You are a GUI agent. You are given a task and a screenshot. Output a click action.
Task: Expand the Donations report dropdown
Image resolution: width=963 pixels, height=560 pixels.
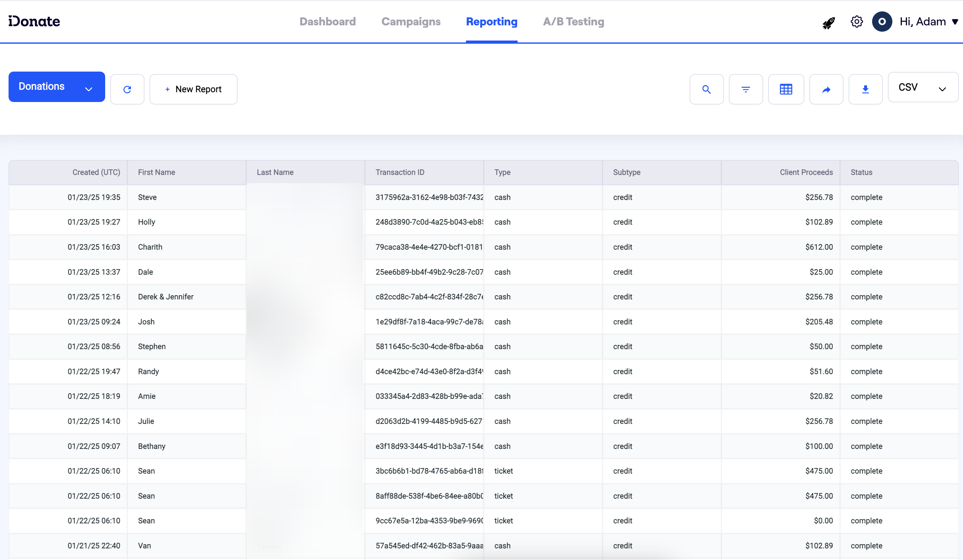[x=57, y=87]
